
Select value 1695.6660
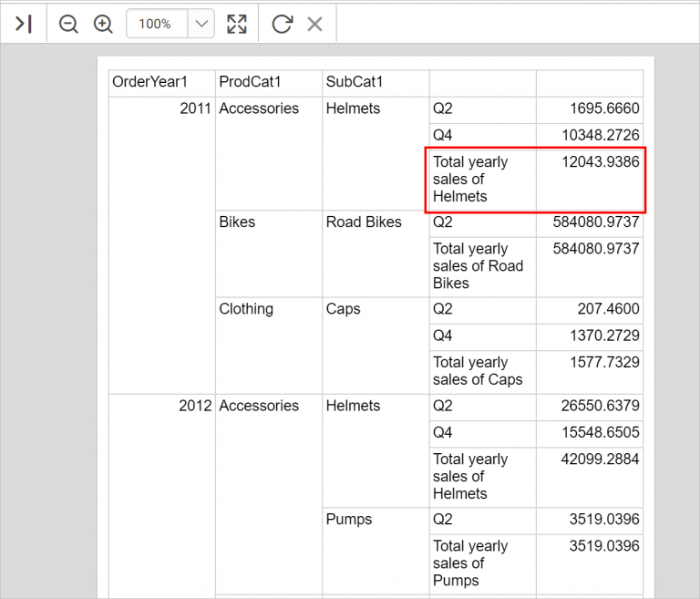pos(590,109)
